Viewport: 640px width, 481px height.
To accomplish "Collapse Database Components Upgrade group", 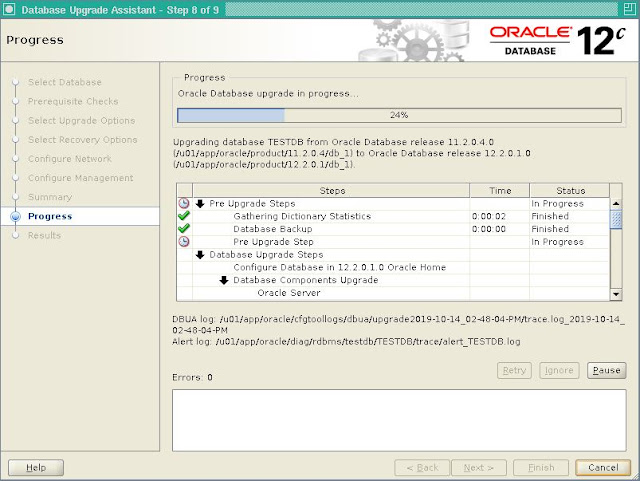I will point(224,280).
